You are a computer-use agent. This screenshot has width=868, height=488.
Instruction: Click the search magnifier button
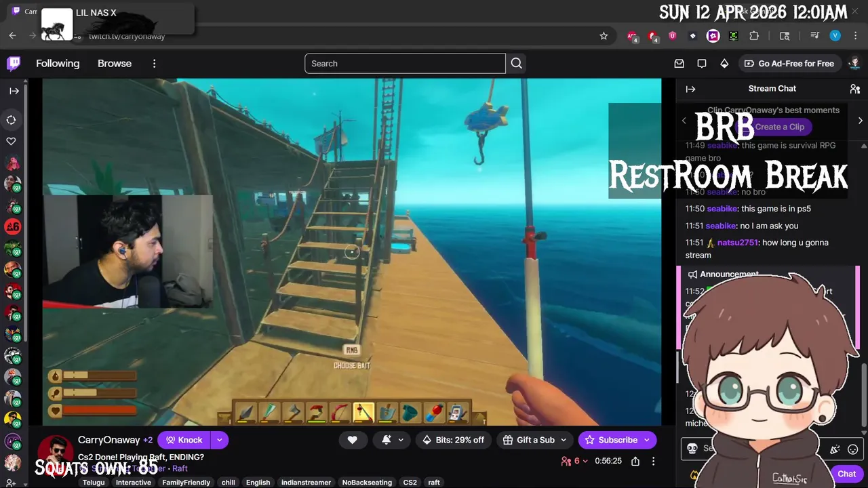point(516,64)
